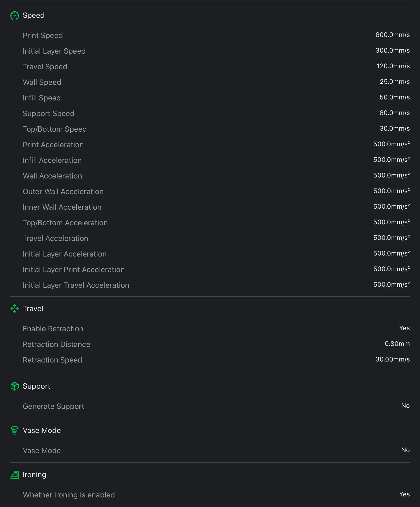This screenshot has width=420, height=507.
Task: Click the Retraction Distance 0.80mm value
Action: tap(397, 344)
